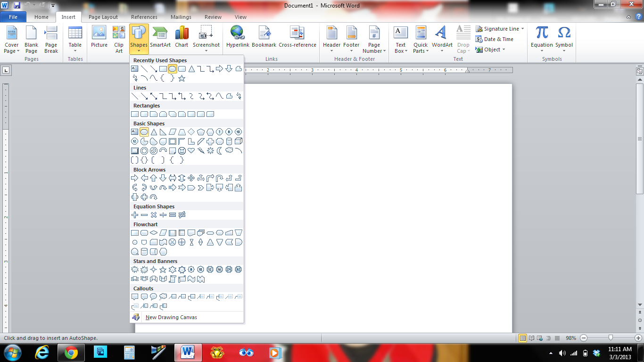Switch to Web Layout view
The image size is (644, 362).
pos(540,338)
